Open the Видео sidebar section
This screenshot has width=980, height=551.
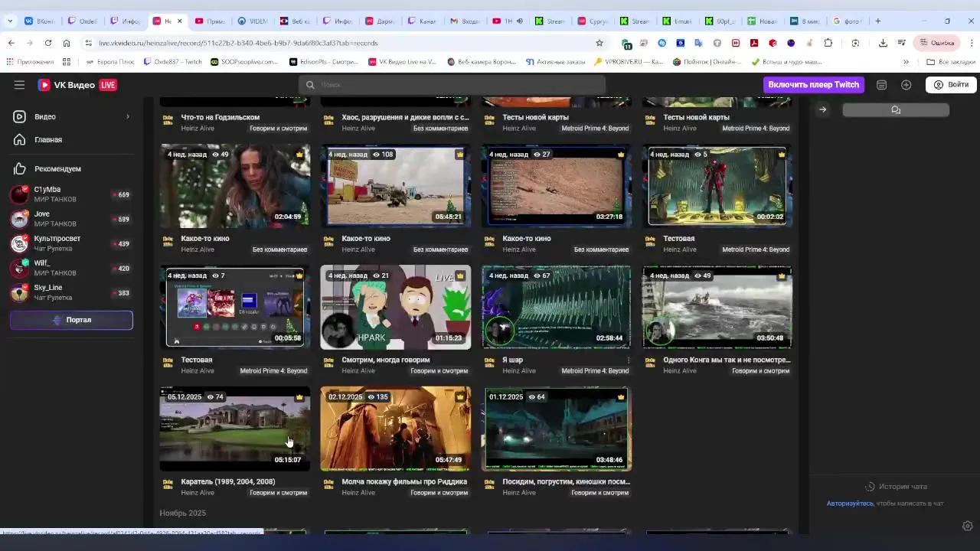click(71, 116)
